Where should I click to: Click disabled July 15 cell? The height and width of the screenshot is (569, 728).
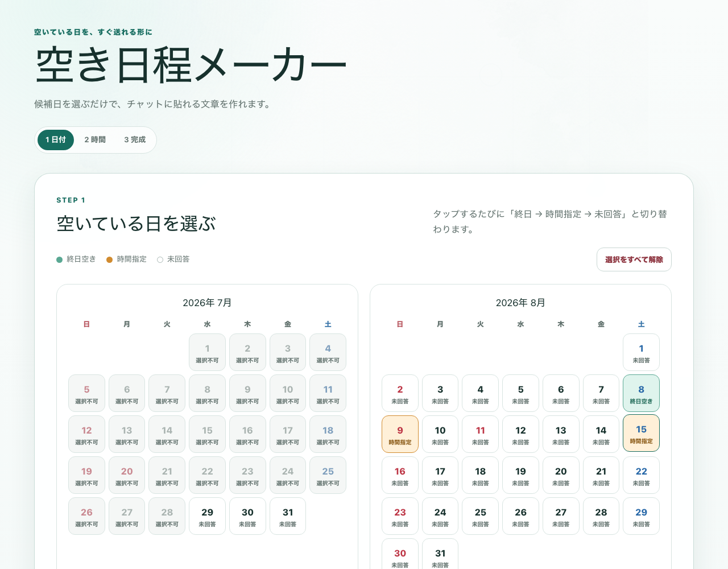pyautogui.click(x=207, y=434)
